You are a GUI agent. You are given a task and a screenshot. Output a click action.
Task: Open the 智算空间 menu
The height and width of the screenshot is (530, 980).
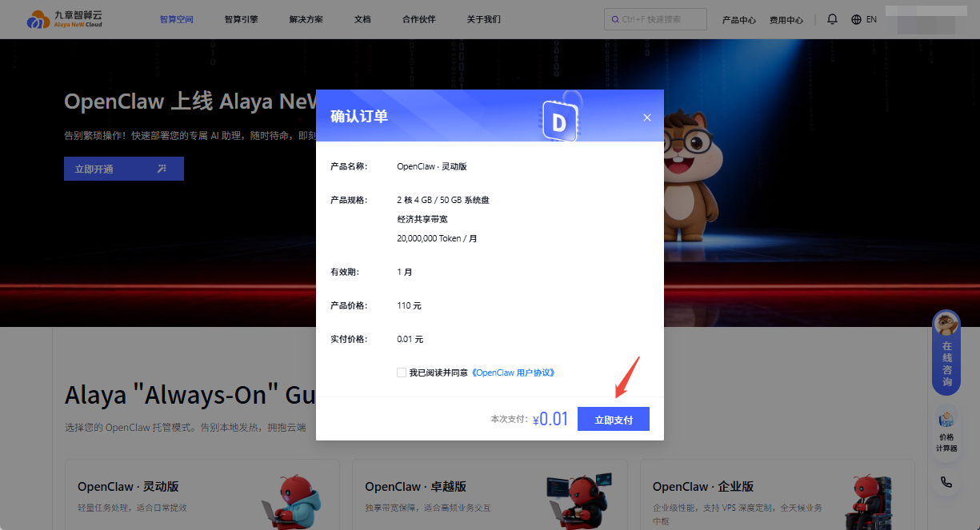pos(176,19)
